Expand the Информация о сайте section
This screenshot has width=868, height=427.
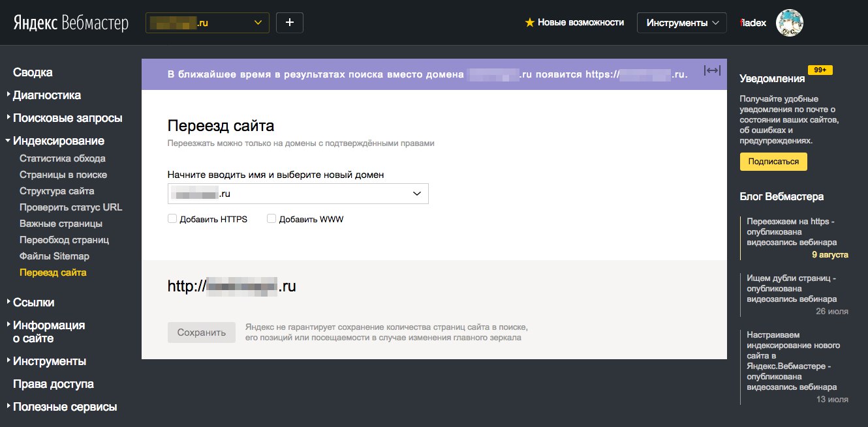(49, 332)
